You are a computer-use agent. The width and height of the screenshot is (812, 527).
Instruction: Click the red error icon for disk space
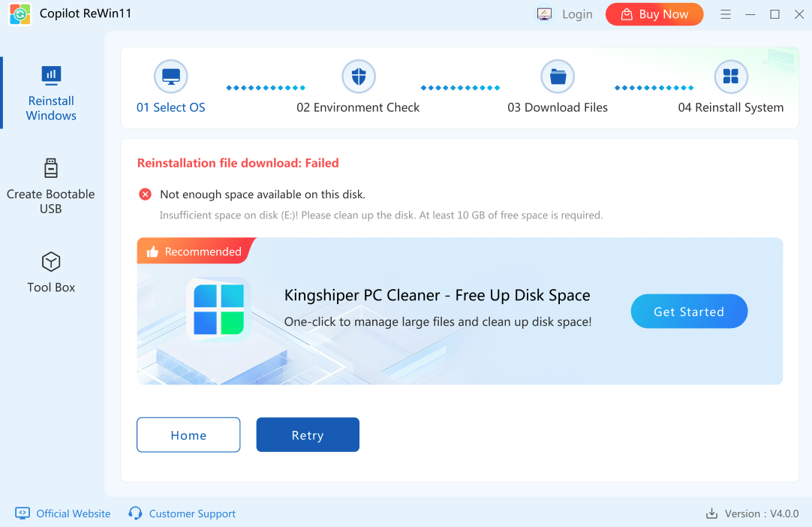(x=146, y=194)
